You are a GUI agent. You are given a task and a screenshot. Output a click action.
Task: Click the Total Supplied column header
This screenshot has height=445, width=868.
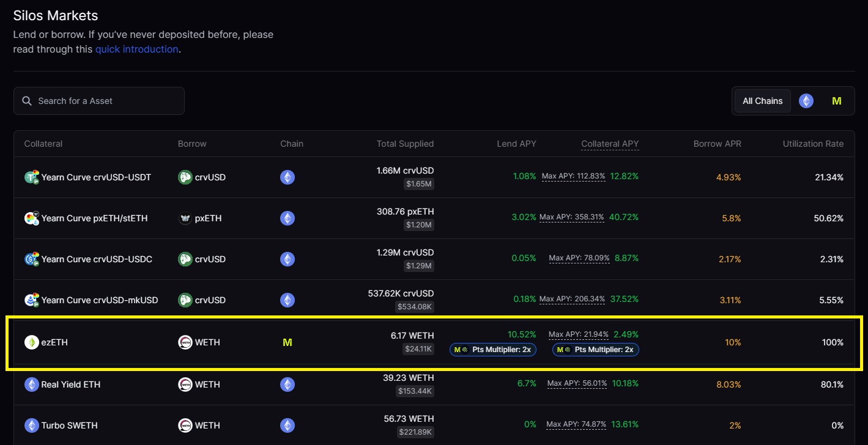(x=405, y=144)
